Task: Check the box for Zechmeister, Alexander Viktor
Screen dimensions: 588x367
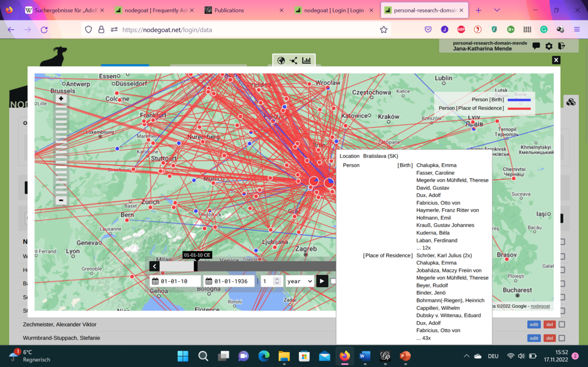Action: [x=562, y=325]
